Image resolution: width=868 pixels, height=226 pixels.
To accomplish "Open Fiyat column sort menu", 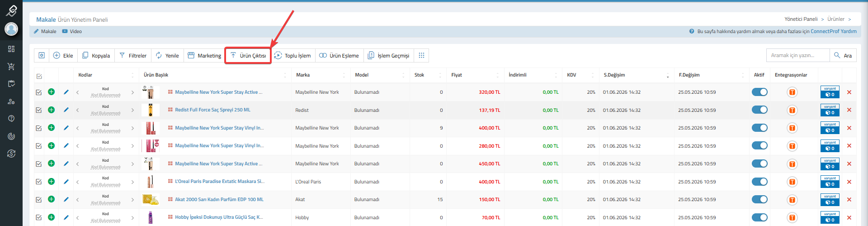I will [498, 75].
